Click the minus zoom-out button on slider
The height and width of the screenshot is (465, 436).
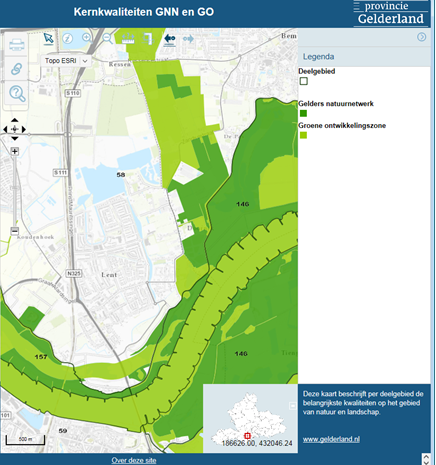(x=14, y=231)
